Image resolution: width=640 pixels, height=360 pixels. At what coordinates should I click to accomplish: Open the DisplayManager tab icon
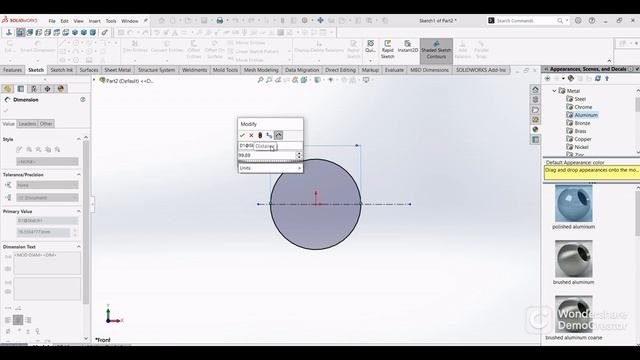click(61, 89)
